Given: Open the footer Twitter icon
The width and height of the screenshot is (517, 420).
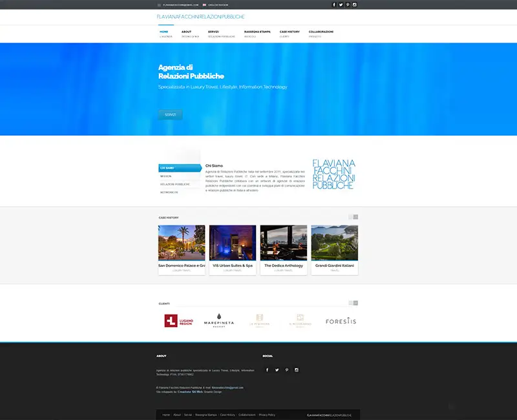Looking at the screenshot, I should click(277, 370).
